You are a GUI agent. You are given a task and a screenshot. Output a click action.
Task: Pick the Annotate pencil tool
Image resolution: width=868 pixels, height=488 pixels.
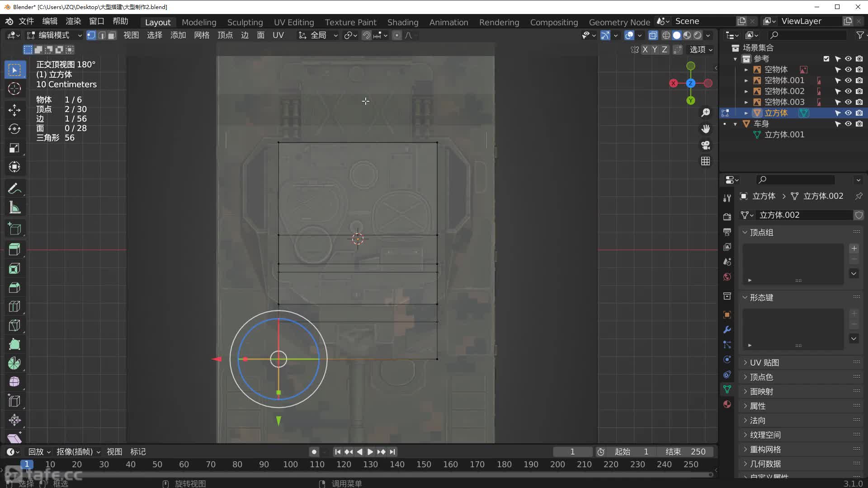pyautogui.click(x=14, y=188)
